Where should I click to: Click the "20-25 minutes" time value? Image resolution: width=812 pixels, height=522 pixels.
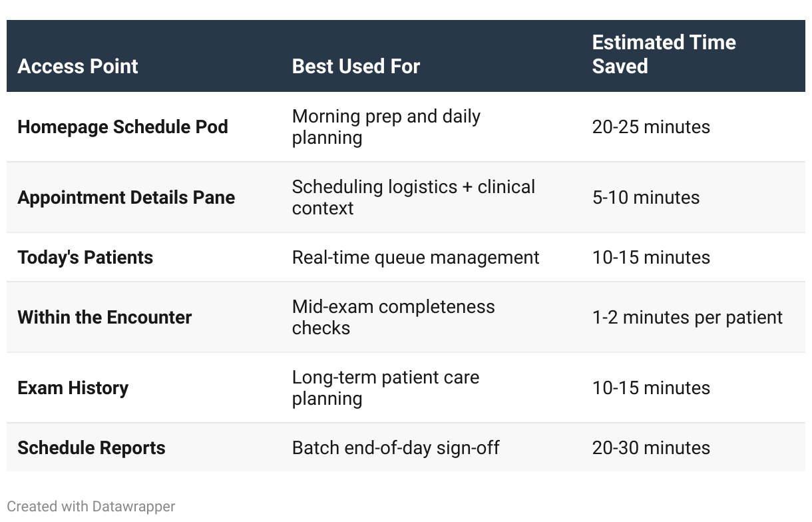[x=651, y=127]
